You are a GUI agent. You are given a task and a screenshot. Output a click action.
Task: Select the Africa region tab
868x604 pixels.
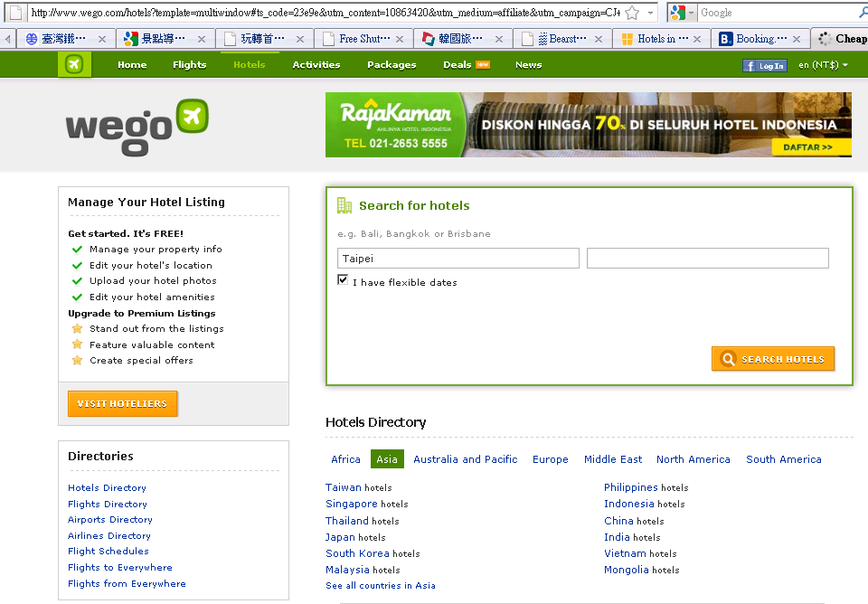(345, 459)
